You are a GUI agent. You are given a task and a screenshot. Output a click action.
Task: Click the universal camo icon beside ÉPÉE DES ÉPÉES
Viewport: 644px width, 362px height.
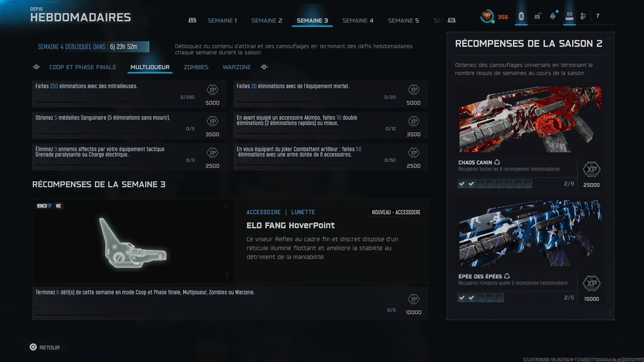point(507,276)
